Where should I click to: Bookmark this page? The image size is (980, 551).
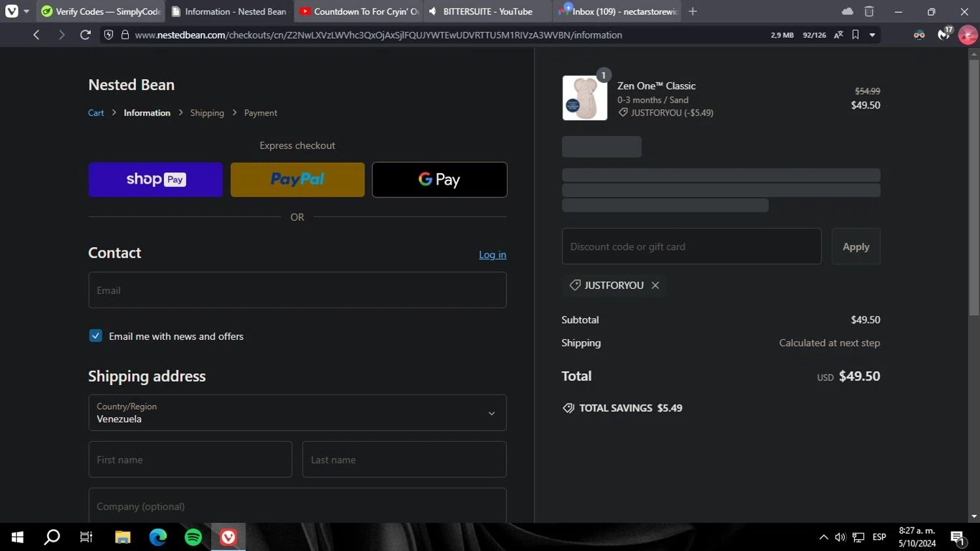point(855,35)
